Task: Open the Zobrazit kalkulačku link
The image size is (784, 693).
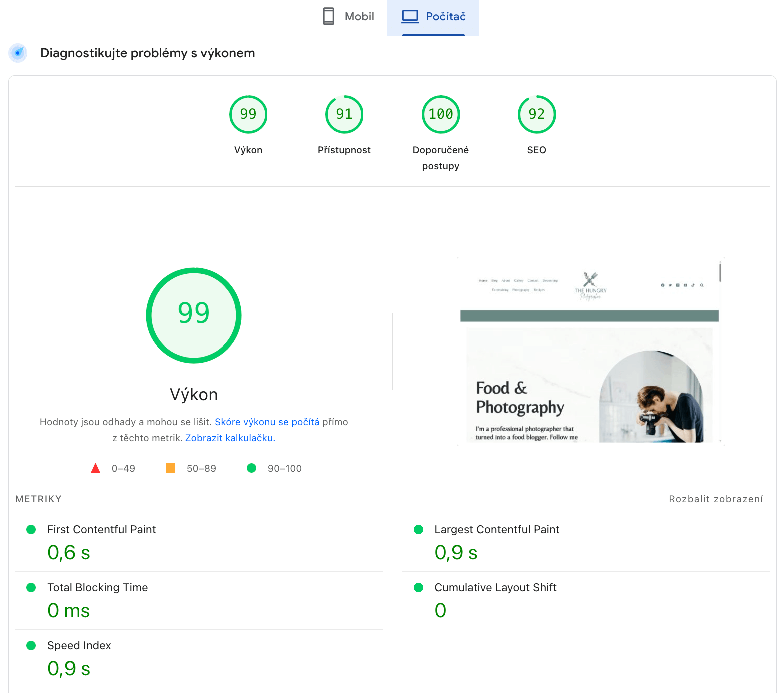Action: tap(229, 438)
